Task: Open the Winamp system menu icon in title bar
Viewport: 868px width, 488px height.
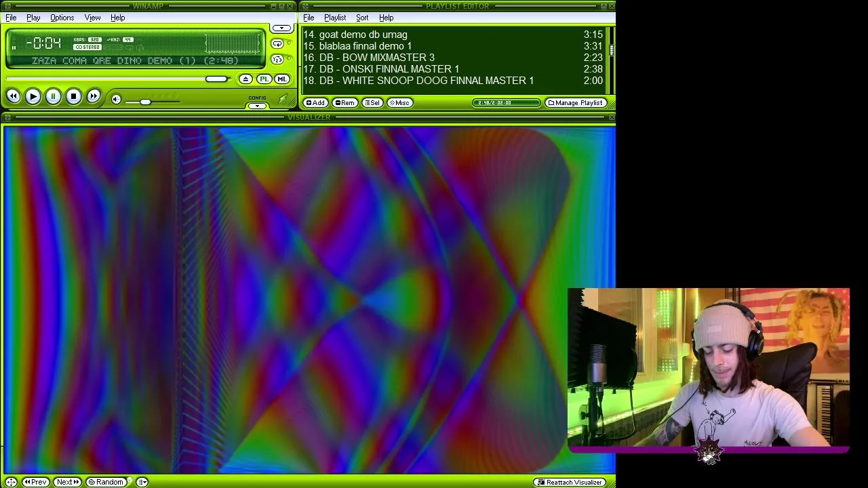Action: tap(6, 6)
